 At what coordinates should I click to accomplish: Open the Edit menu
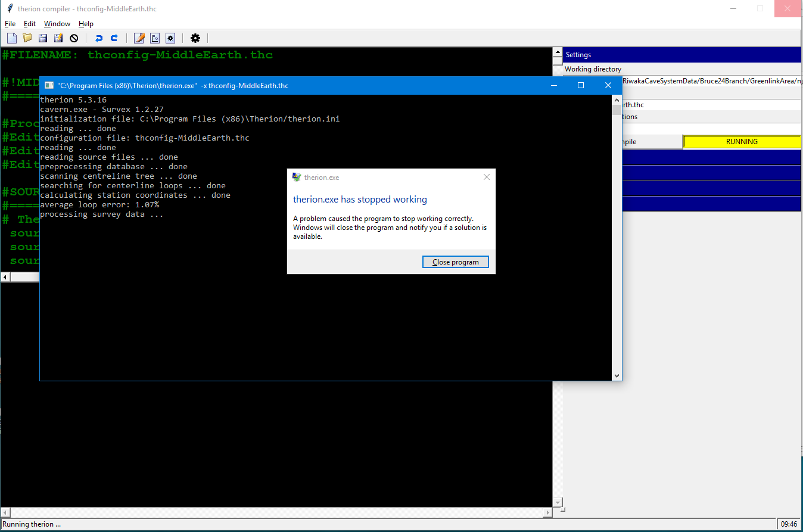click(30, 24)
